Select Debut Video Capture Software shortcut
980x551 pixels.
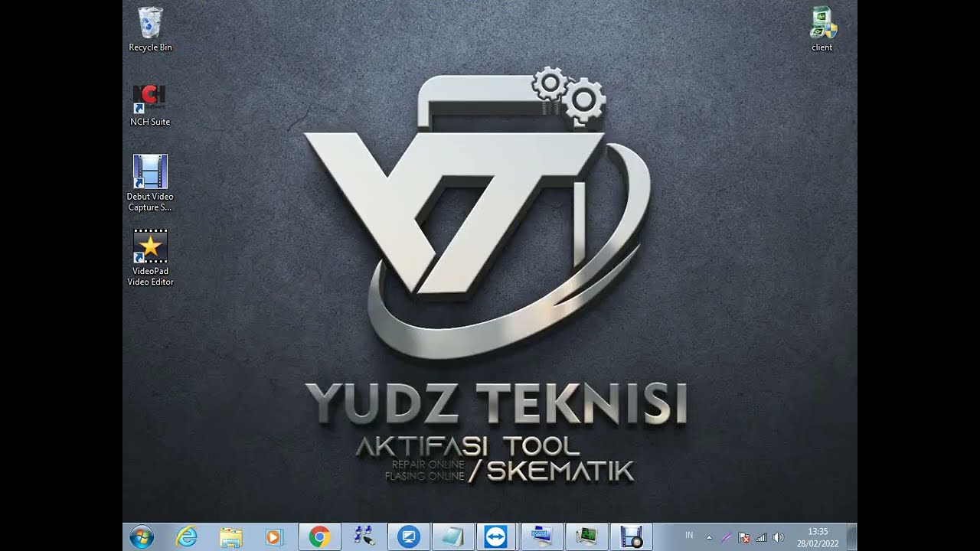(x=150, y=184)
